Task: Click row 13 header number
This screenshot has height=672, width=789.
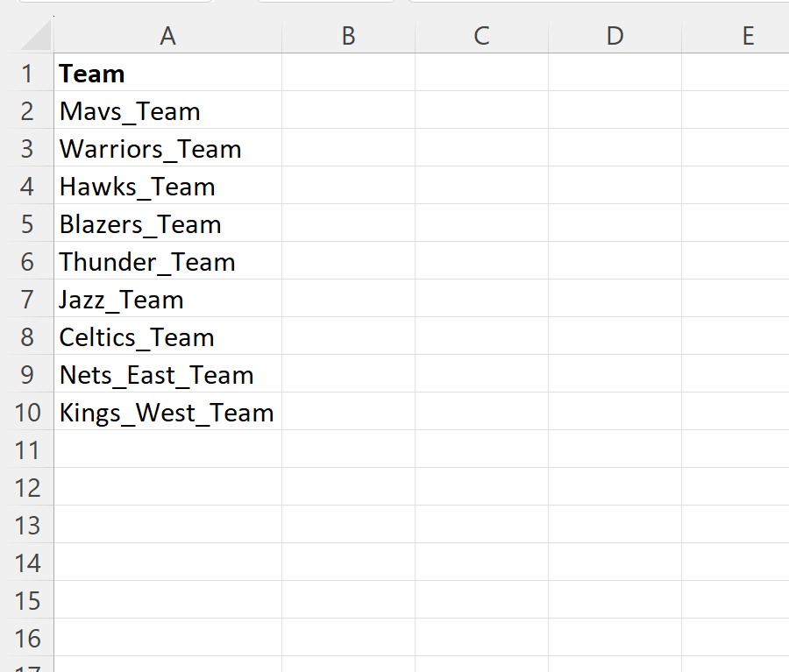Action: 26,526
